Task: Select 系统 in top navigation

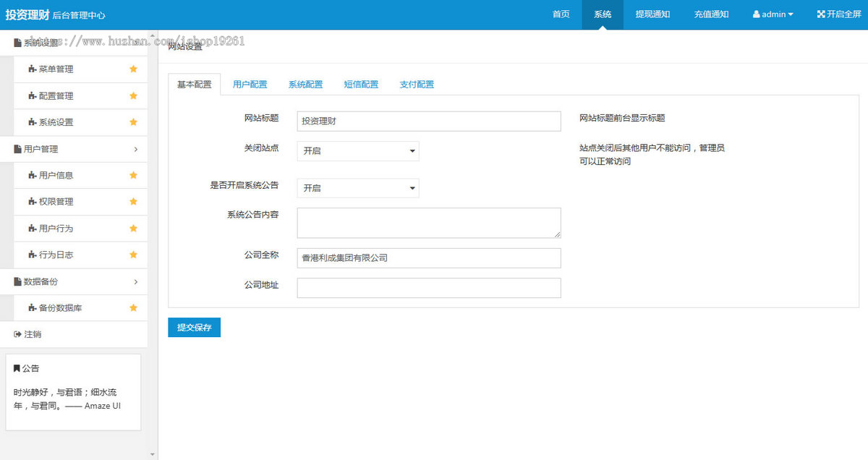Action: (x=603, y=14)
